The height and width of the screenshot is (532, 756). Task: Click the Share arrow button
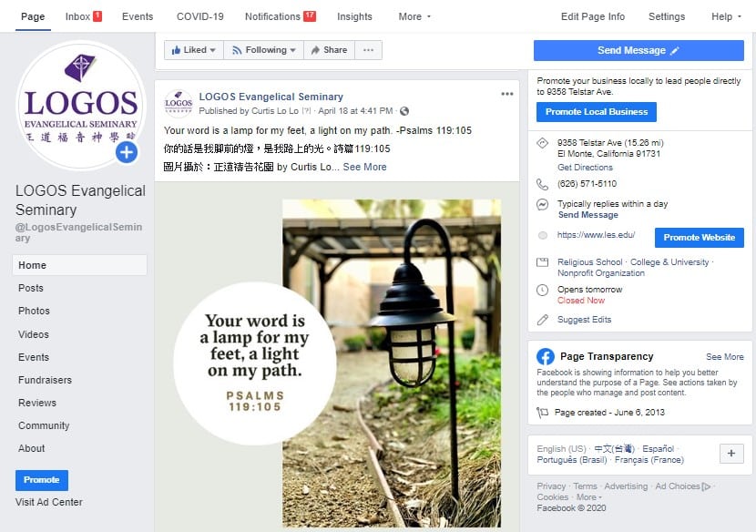[x=330, y=50]
